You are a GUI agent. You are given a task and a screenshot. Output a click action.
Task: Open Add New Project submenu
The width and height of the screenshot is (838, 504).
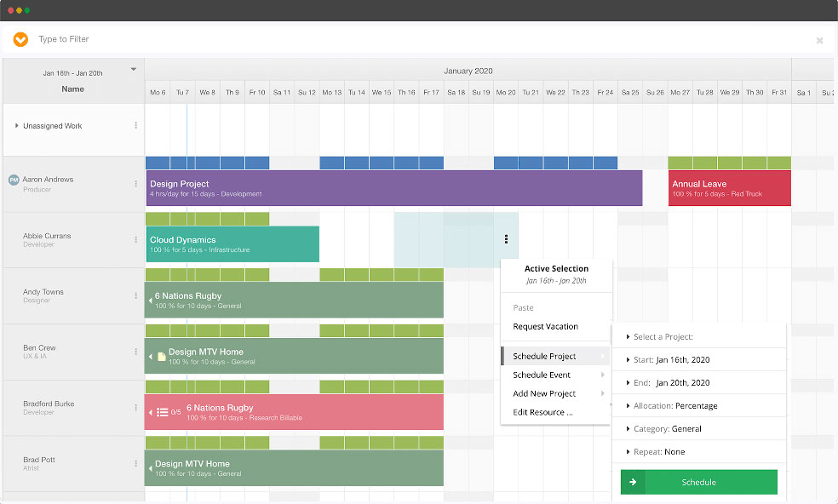pyautogui.click(x=555, y=393)
